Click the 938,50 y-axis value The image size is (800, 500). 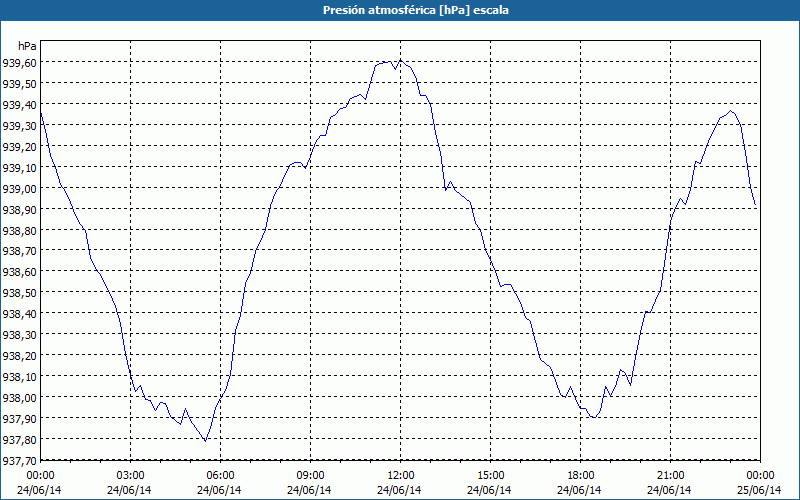pyautogui.click(x=19, y=292)
